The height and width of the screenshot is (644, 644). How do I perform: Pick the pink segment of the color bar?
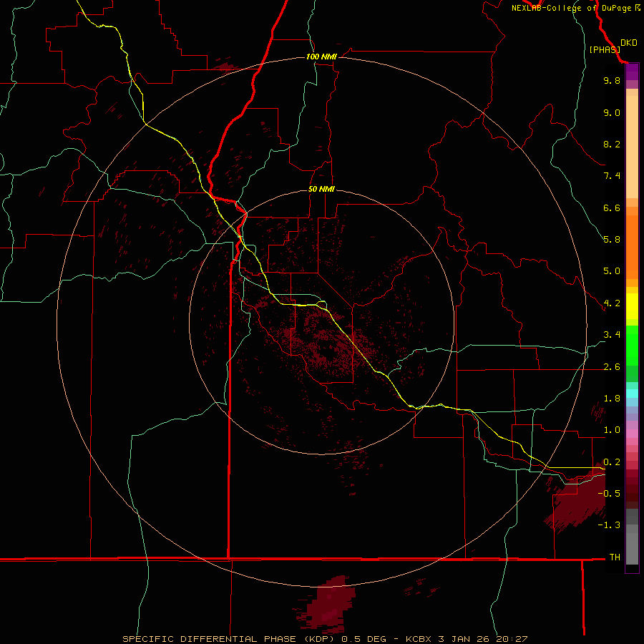[632, 434]
